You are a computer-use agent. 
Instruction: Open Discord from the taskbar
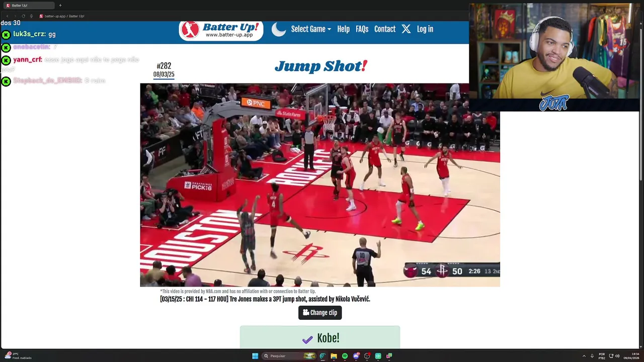[356, 356]
